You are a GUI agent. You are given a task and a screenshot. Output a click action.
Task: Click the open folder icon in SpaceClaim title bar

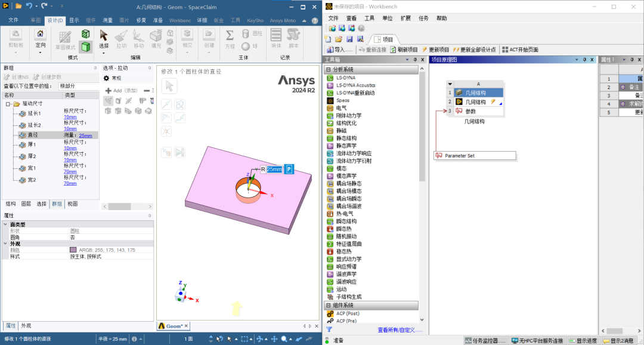click(x=18, y=6)
